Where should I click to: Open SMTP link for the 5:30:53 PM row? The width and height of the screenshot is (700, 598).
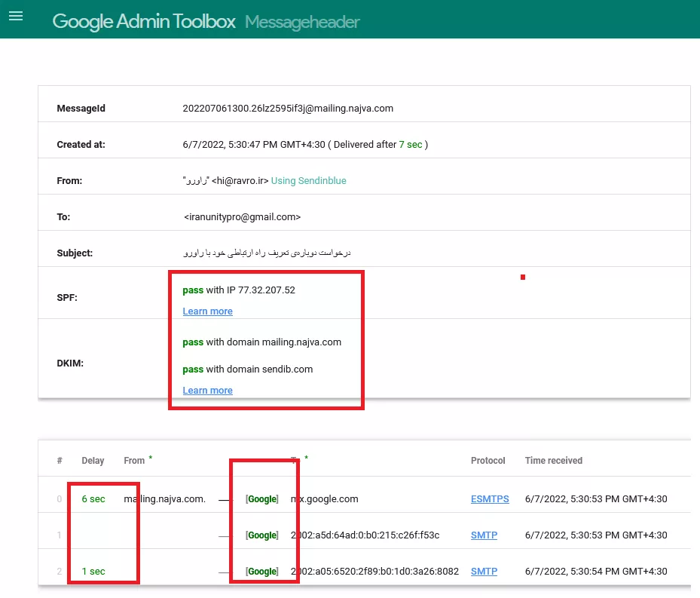click(x=484, y=535)
